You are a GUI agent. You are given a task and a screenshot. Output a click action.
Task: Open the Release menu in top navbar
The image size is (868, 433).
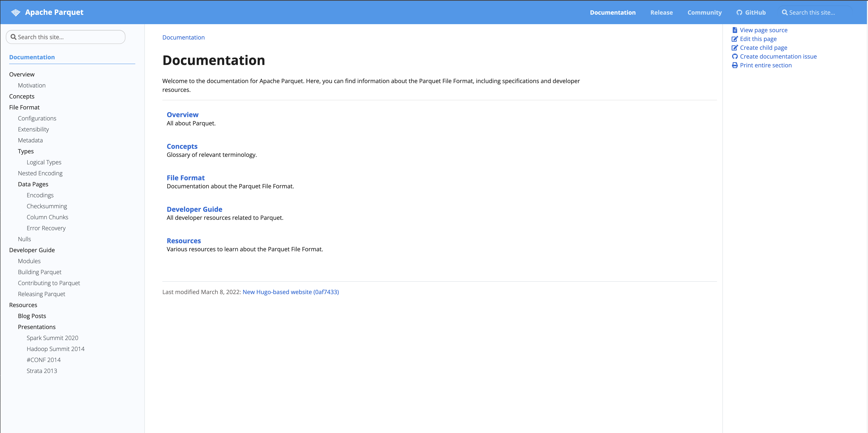661,12
